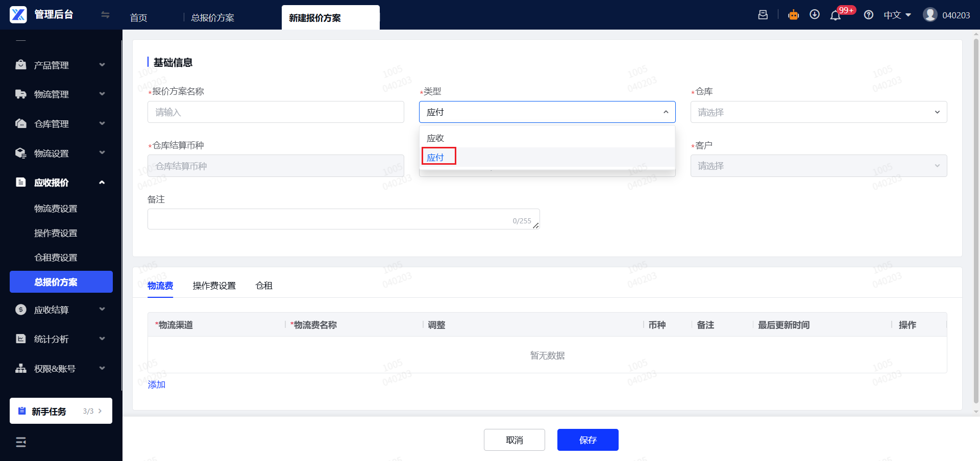Click the 币种 column header
Screen dimensions: 980x461
click(x=657, y=325)
